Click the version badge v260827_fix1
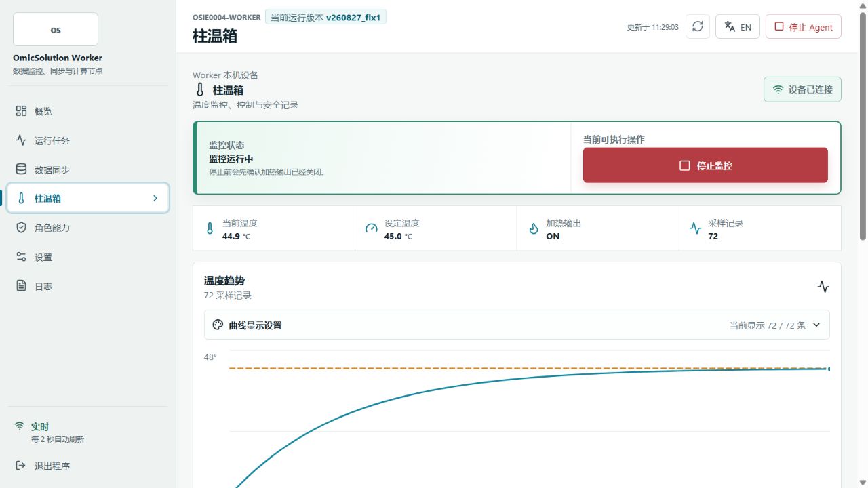 click(x=325, y=18)
